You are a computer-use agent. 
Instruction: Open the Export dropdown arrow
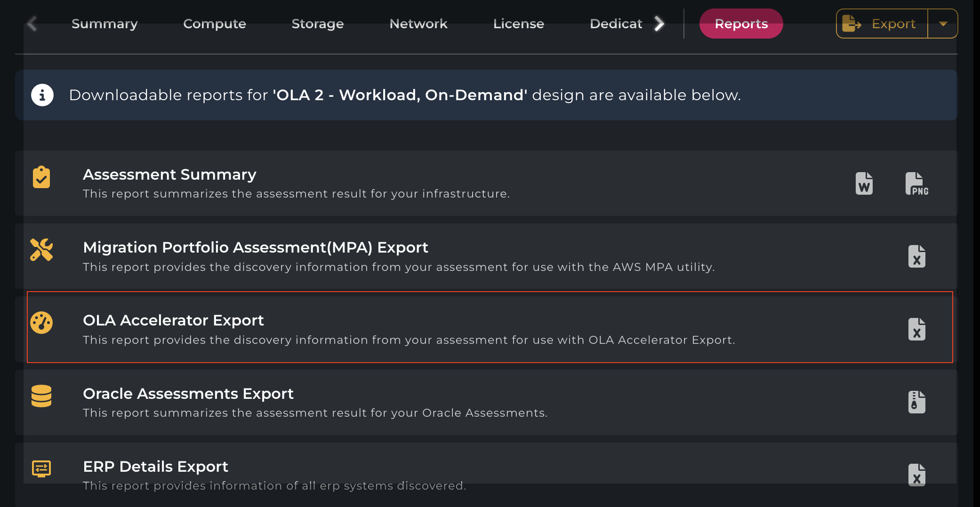(943, 24)
